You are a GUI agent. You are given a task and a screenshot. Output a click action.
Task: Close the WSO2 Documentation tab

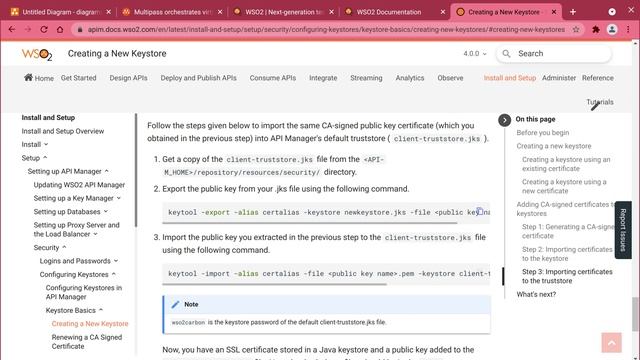(x=443, y=12)
